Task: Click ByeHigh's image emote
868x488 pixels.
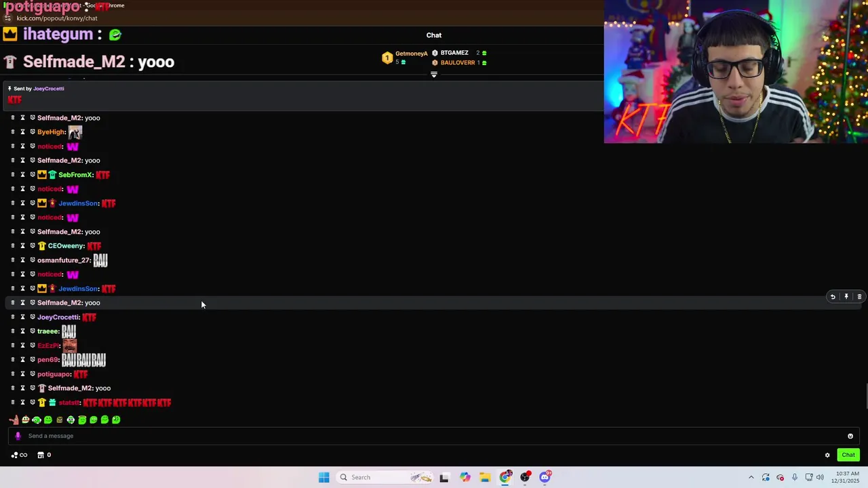Action: (x=75, y=132)
